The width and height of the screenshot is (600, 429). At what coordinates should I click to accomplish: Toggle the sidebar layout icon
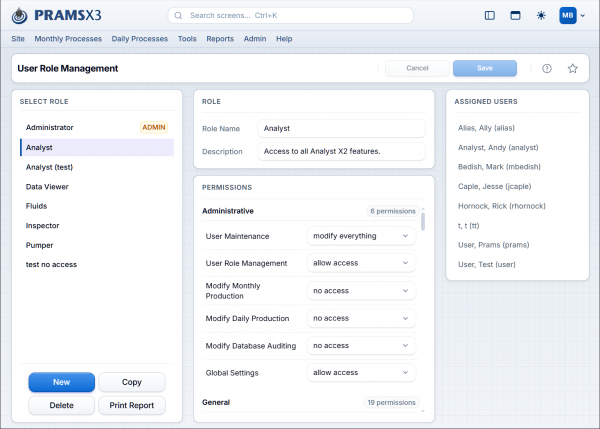click(x=489, y=16)
